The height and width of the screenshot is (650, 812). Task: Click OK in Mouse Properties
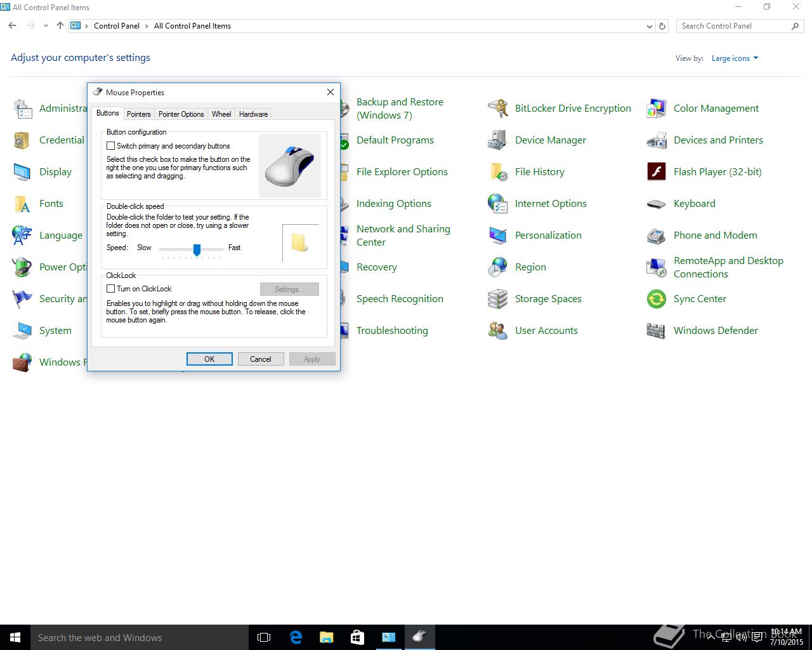coord(209,359)
